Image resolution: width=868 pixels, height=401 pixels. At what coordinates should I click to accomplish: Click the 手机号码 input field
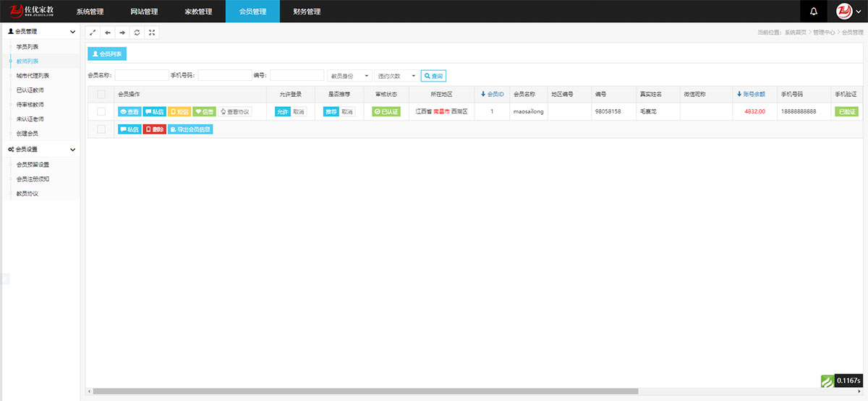pos(225,76)
